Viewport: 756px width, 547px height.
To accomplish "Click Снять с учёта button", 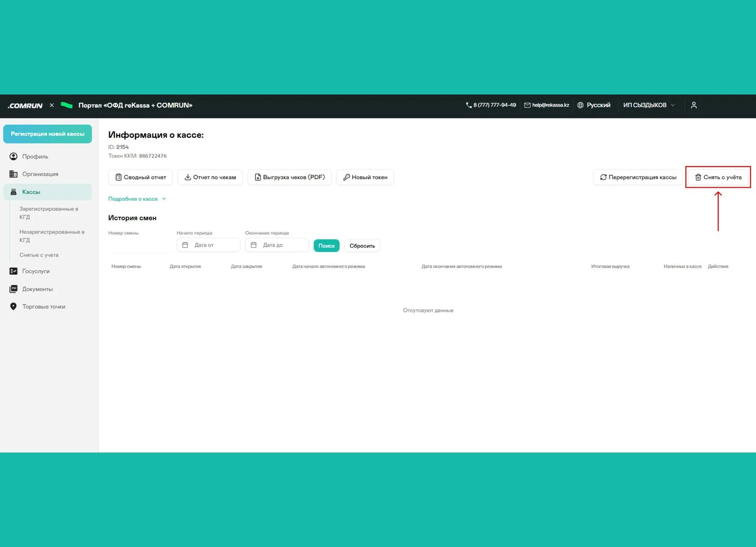I will click(718, 177).
